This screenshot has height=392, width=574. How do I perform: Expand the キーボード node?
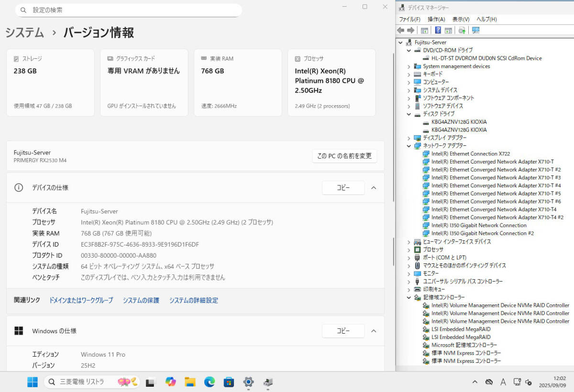(x=409, y=74)
